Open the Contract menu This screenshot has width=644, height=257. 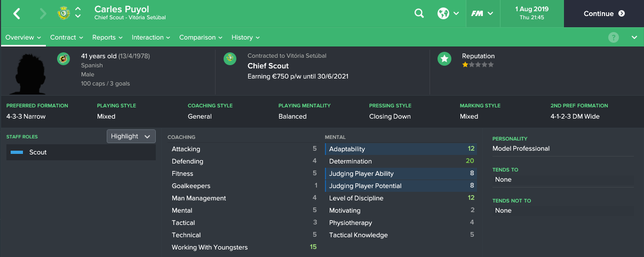click(67, 37)
